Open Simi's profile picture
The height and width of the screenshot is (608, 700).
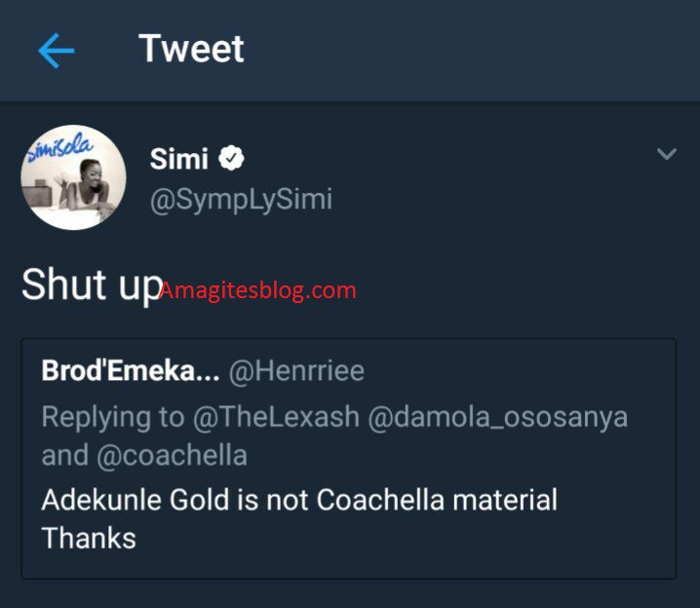tap(73, 177)
